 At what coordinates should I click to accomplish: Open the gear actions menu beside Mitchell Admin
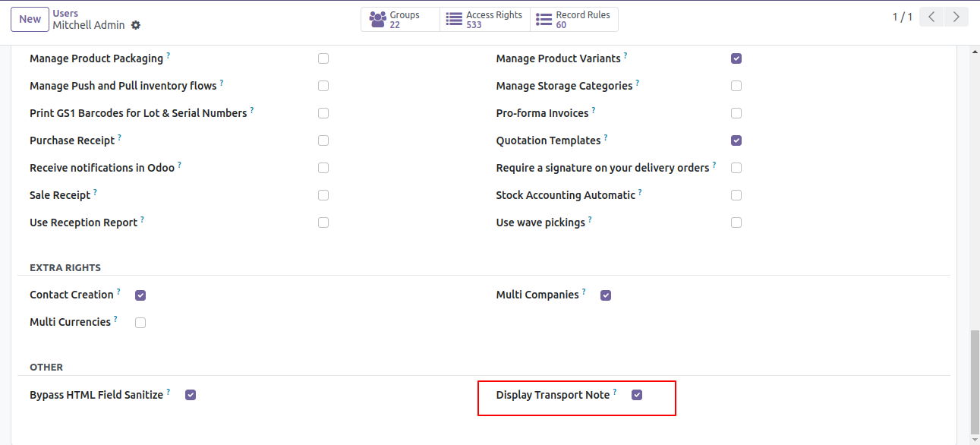coord(136,25)
